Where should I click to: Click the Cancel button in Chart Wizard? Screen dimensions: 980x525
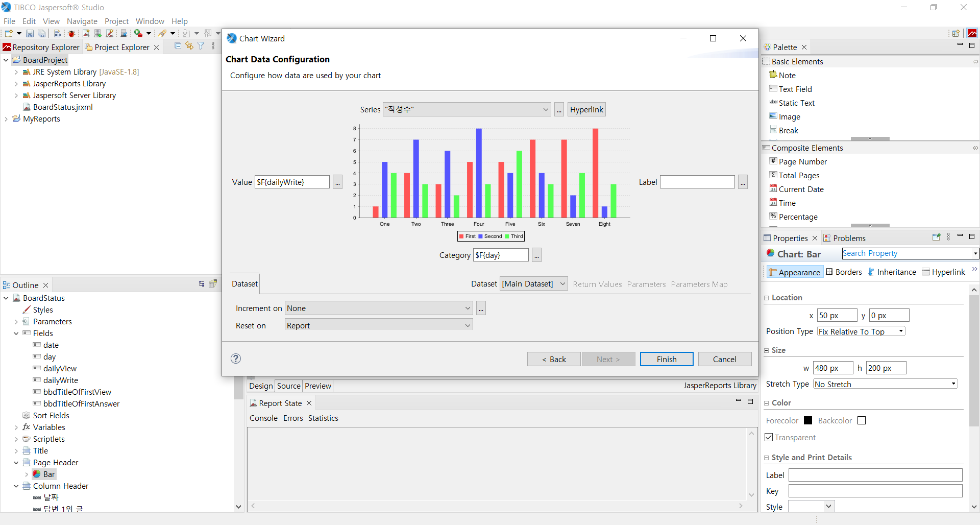pos(725,359)
